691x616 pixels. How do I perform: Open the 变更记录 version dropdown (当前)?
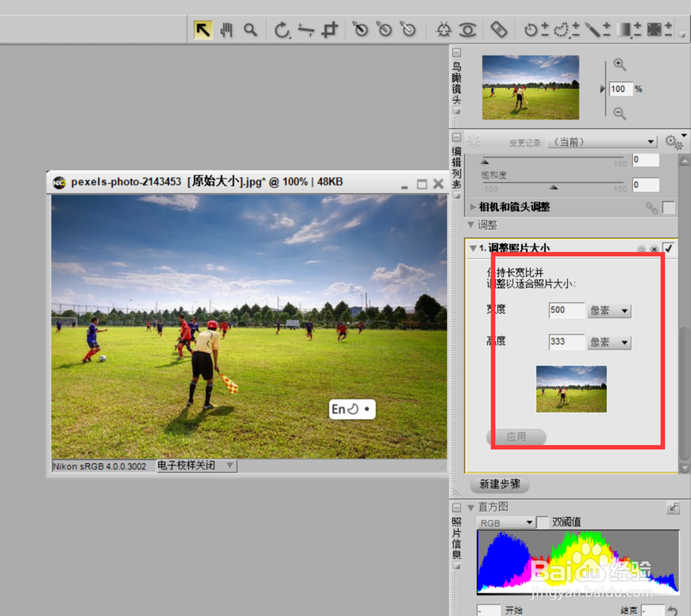[602, 142]
